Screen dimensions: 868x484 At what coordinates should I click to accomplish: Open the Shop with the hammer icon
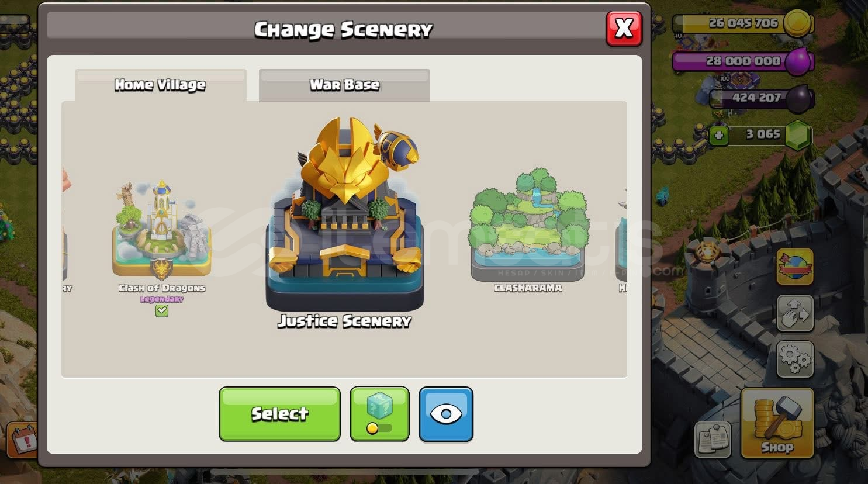(x=777, y=423)
